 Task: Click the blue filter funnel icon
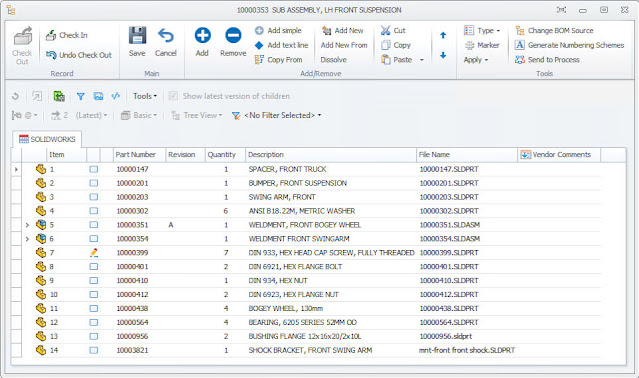pos(81,96)
